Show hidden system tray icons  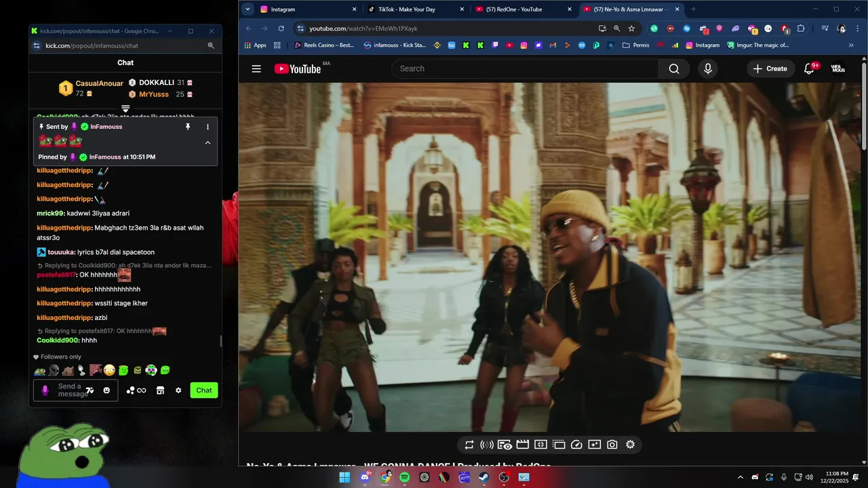(x=740, y=477)
